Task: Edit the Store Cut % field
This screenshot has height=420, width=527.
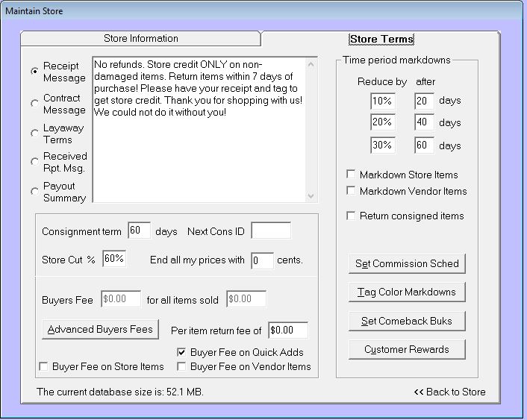Action: pos(114,259)
